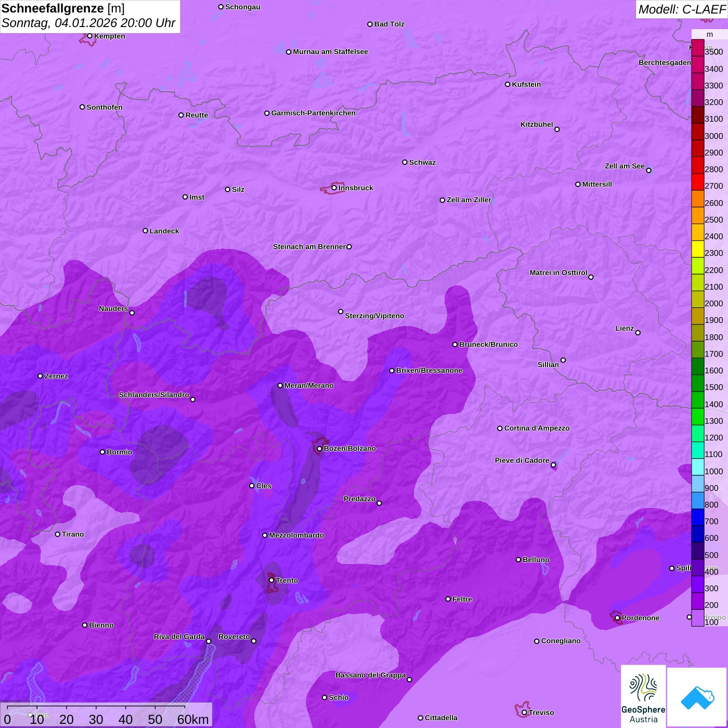
Task: Click the Feltre location dot
Action: (448, 599)
